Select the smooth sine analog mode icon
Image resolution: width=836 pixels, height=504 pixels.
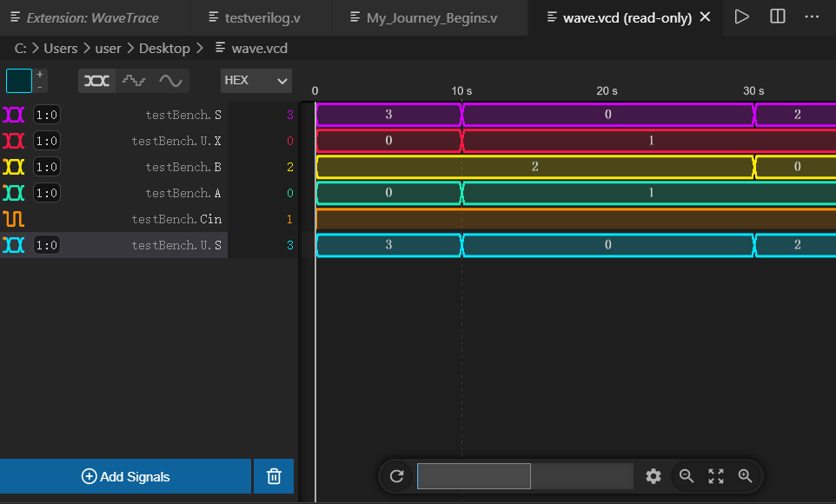point(170,81)
